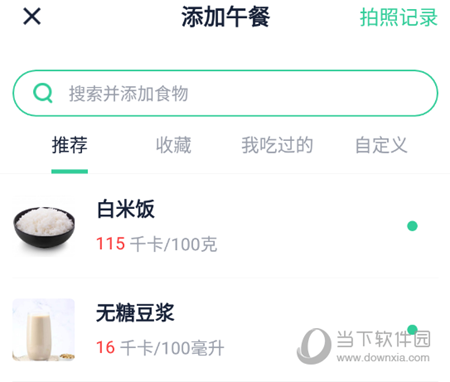Open the soy milk glass thumbnail

(x=44, y=330)
